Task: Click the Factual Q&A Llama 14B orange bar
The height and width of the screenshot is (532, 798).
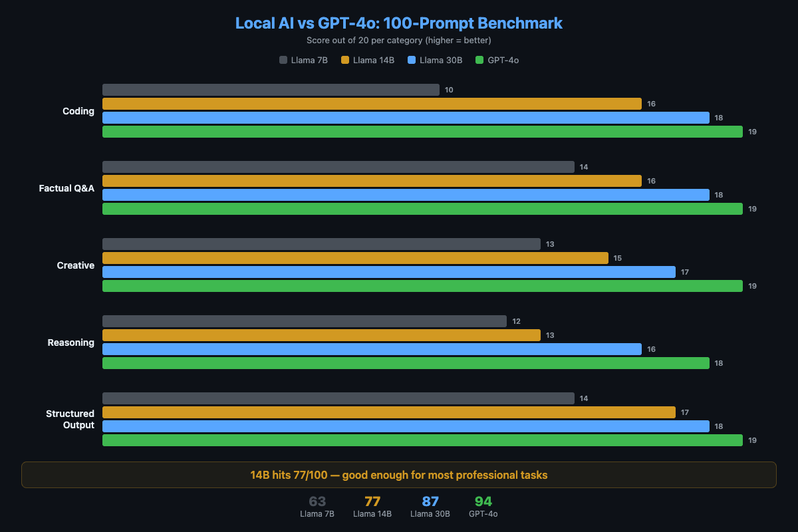Action: click(372, 181)
